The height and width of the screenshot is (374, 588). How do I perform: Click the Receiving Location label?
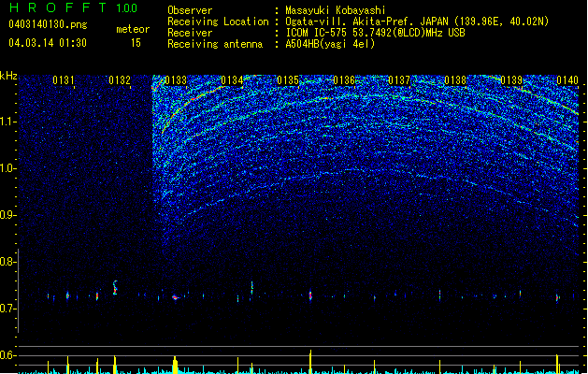tap(218, 22)
